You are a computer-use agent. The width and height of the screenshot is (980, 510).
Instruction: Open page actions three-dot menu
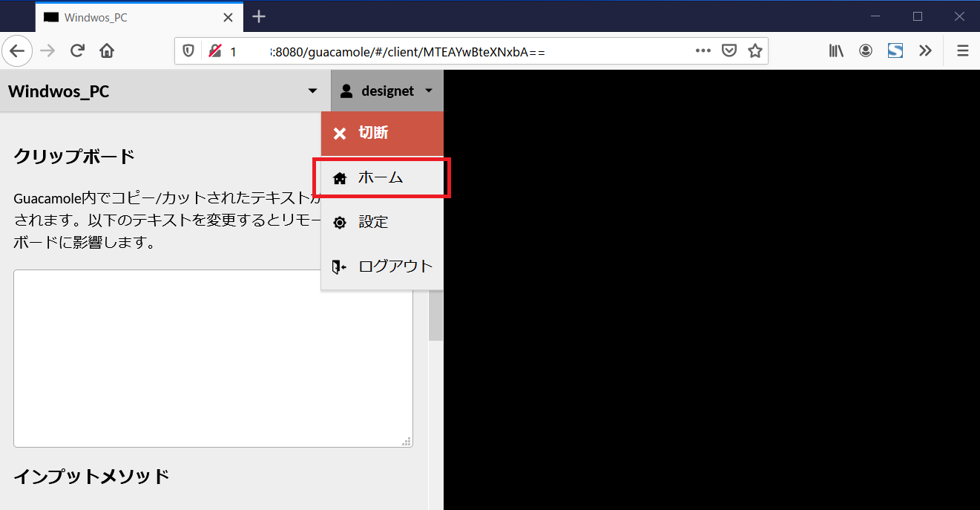[703, 50]
